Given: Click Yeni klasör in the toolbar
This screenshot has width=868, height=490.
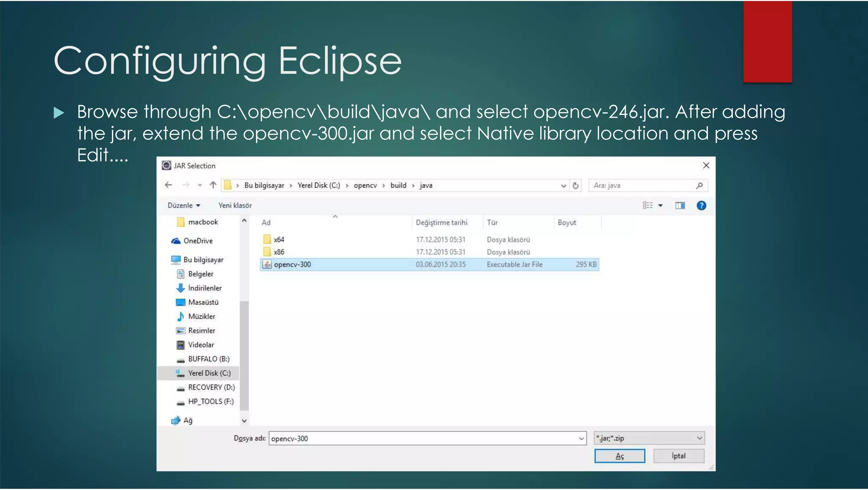Looking at the screenshot, I should pos(235,205).
